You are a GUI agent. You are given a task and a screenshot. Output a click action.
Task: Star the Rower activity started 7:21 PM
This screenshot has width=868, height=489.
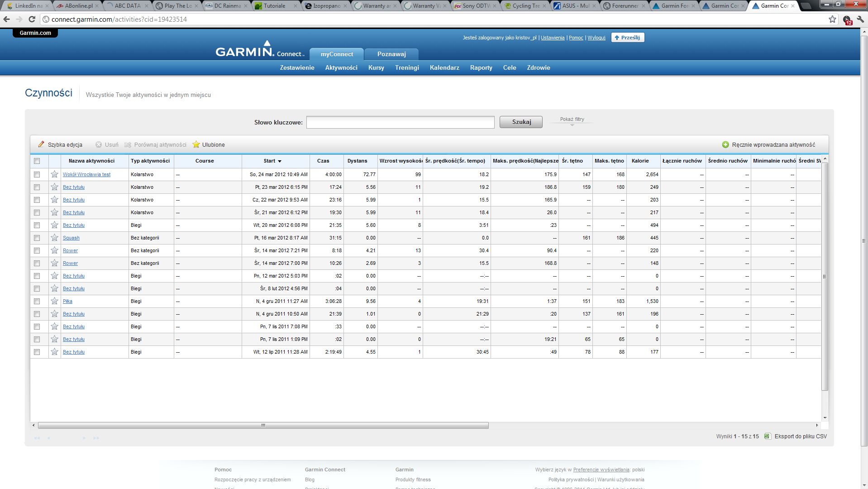54,250
